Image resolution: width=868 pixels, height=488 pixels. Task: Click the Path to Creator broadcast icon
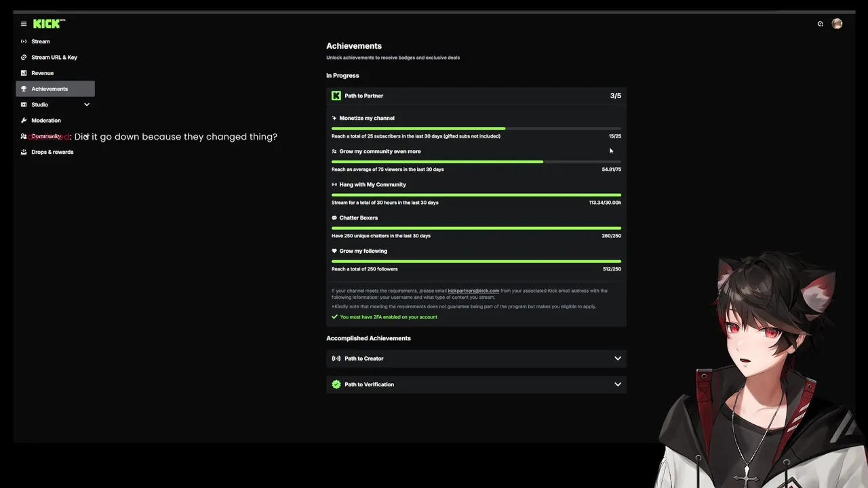(336, 359)
